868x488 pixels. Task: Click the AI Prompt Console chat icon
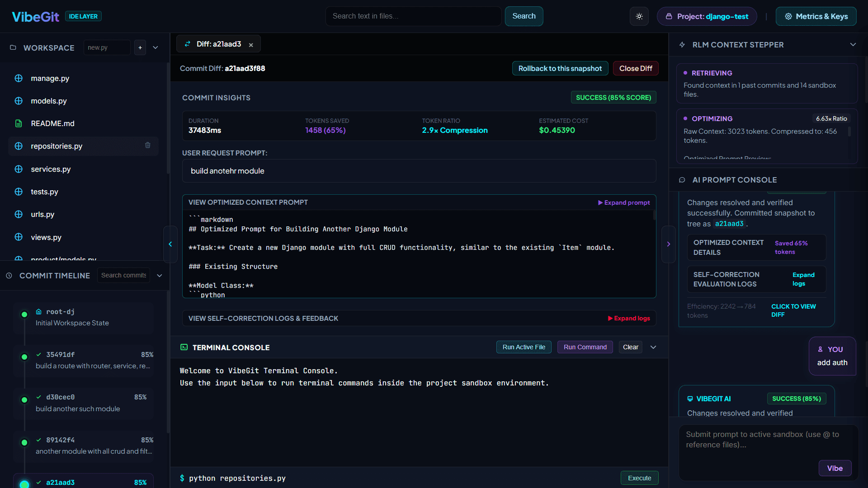682,180
